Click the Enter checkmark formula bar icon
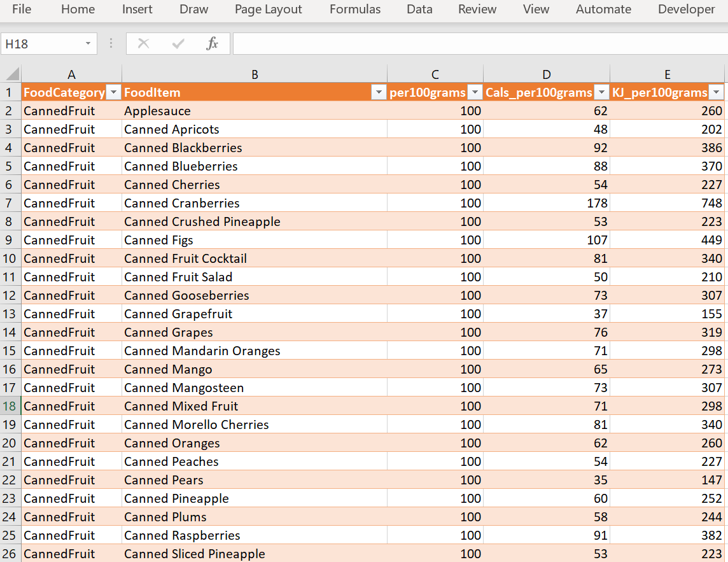 [178, 43]
